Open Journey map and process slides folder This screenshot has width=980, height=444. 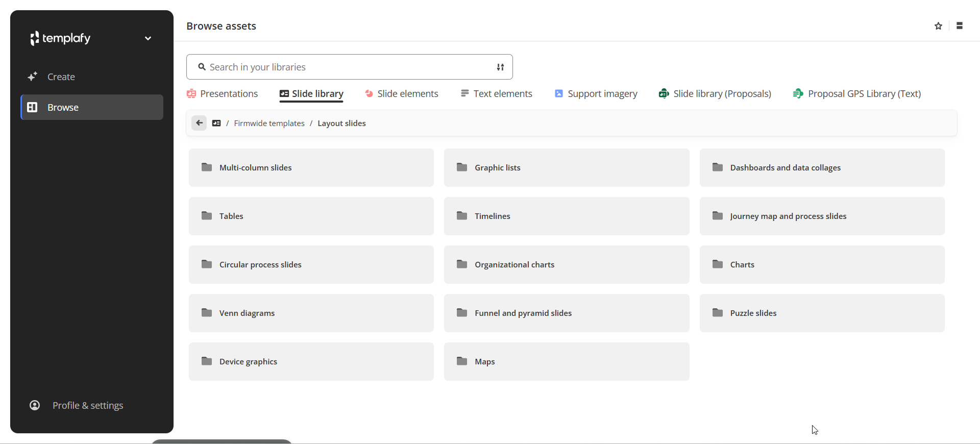click(822, 216)
